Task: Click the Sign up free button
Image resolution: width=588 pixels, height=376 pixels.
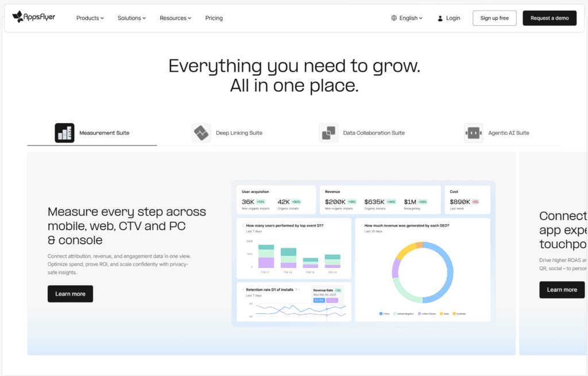Action: point(494,18)
